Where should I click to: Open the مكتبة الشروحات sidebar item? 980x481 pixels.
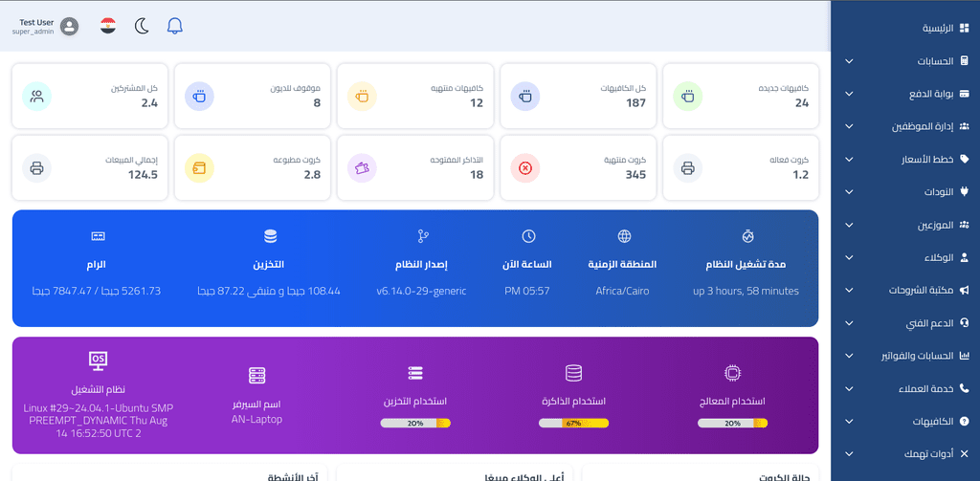pos(905,290)
